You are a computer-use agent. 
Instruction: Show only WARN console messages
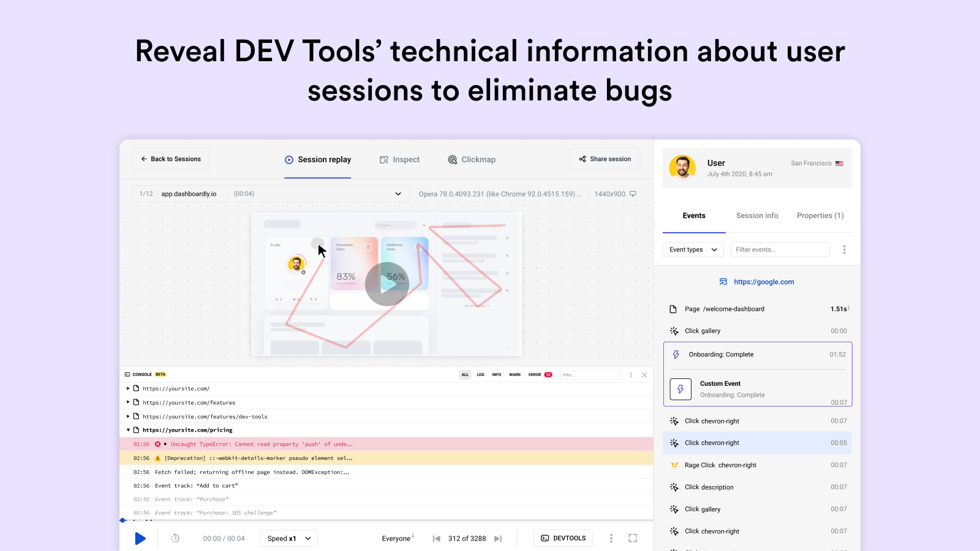click(514, 374)
